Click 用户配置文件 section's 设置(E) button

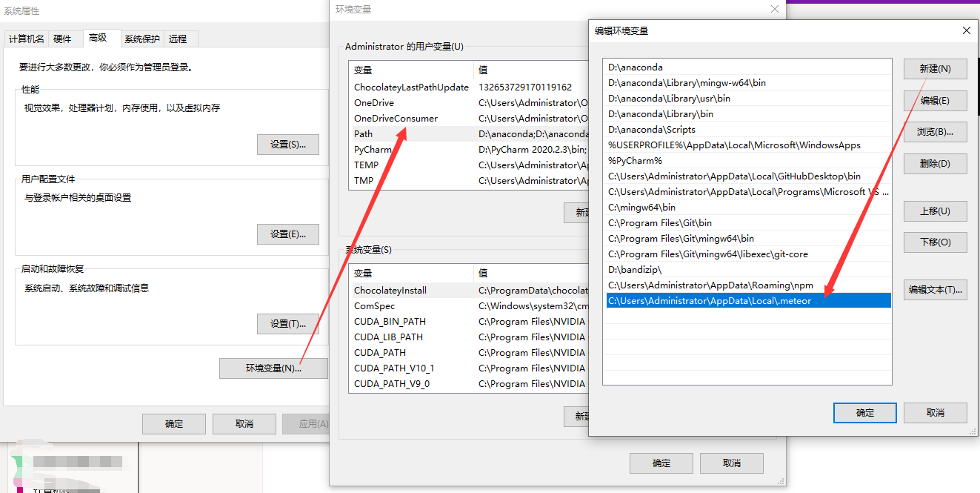pyautogui.click(x=288, y=234)
